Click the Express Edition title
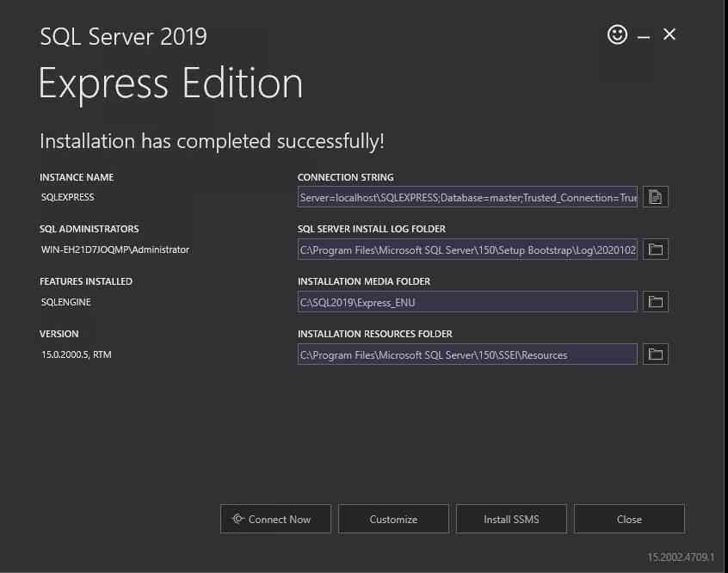The image size is (728, 573). click(x=170, y=83)
